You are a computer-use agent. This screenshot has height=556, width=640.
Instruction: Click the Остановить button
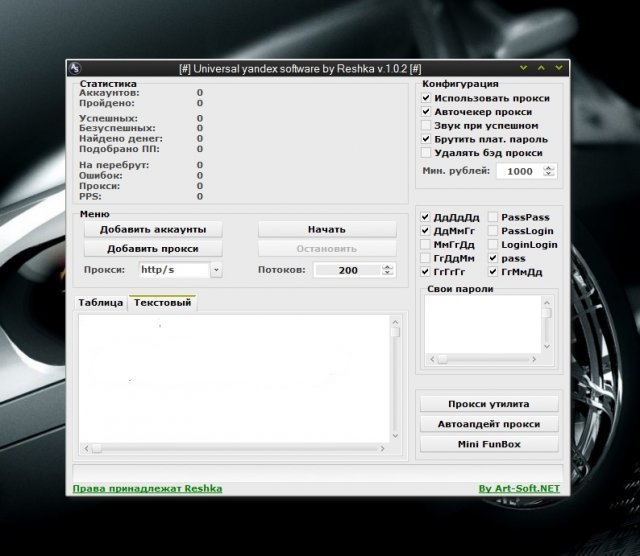tap(327, 249)
